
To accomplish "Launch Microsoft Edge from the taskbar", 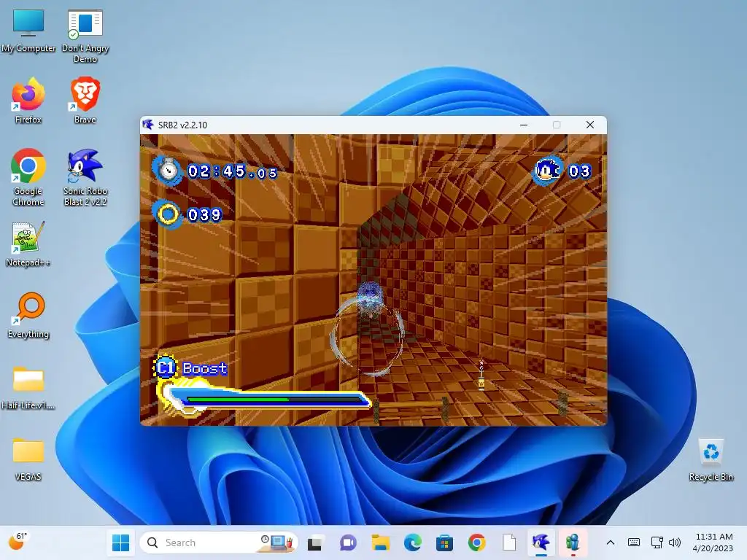I will (413, 542).
